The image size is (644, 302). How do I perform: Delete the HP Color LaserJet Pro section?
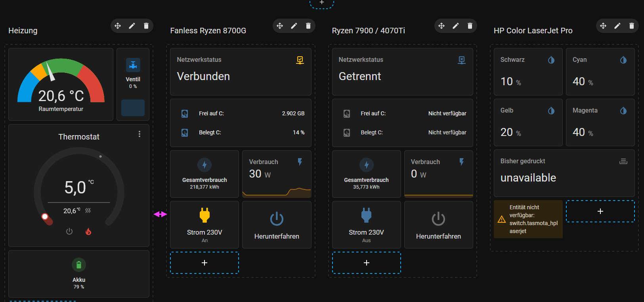632,26
